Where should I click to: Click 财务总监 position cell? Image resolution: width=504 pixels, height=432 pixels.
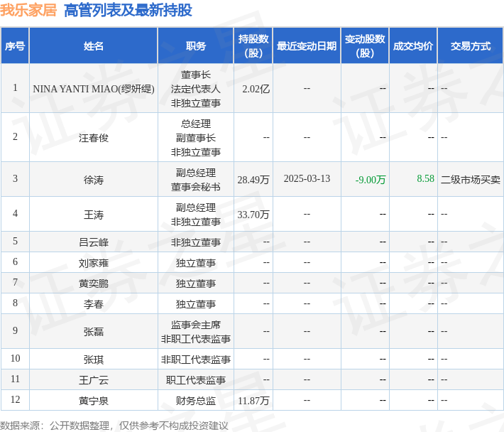click(x=196, y=401)
